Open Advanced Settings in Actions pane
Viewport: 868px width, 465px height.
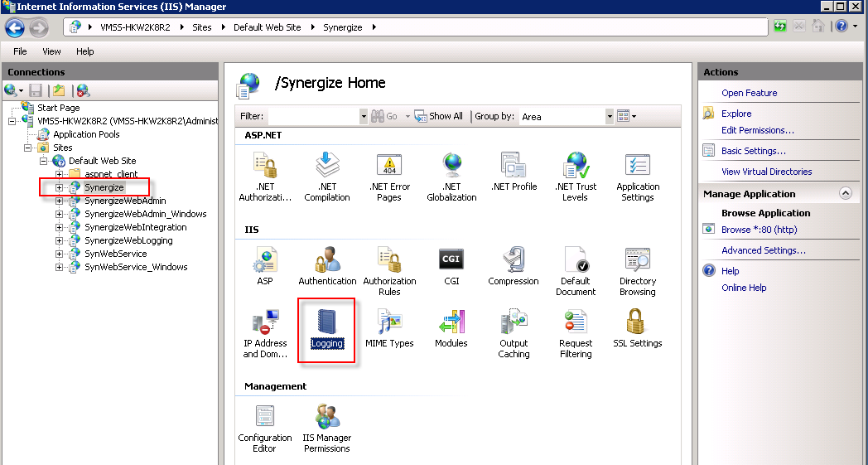764,250
